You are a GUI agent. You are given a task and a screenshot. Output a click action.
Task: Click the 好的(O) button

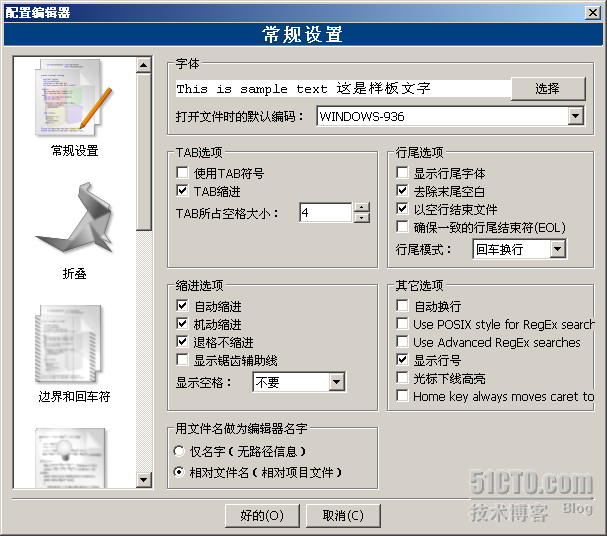pyautogui.click(x=262, y=515)
